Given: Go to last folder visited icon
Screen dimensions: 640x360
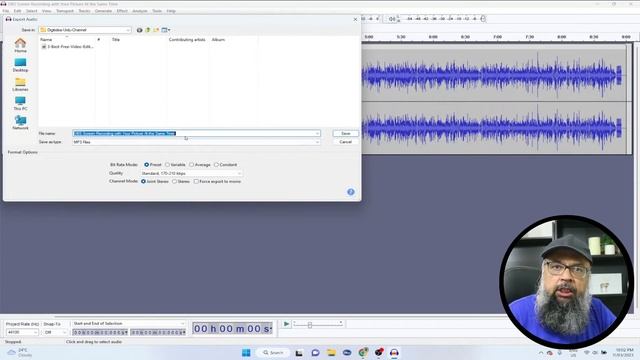Looking at the screenshot, I should pos(140,30).
